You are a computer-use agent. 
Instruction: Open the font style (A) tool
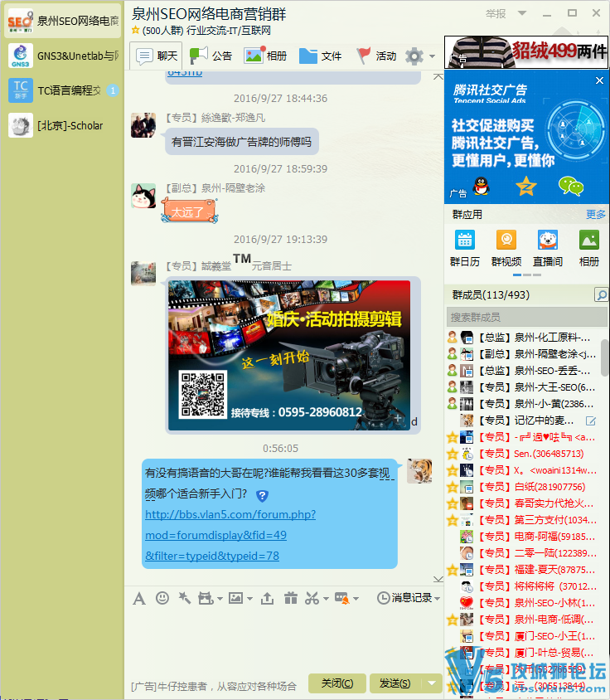(x=139, y=598)
